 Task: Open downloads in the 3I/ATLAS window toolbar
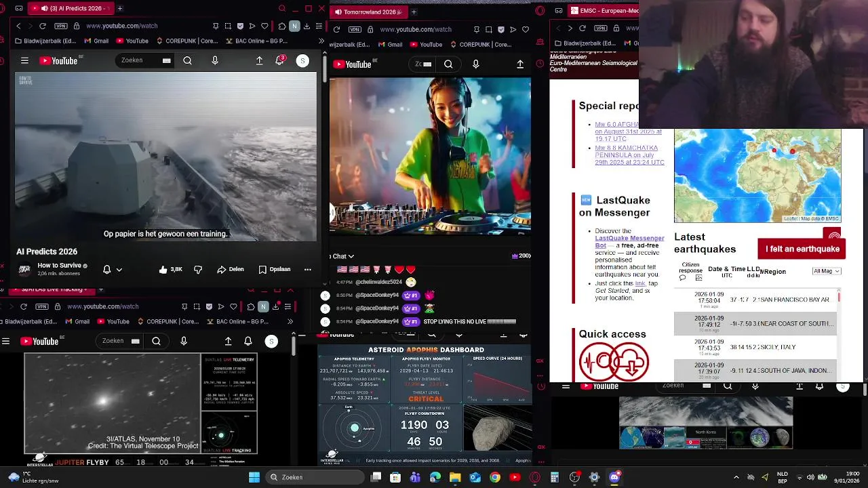point(275,306)
